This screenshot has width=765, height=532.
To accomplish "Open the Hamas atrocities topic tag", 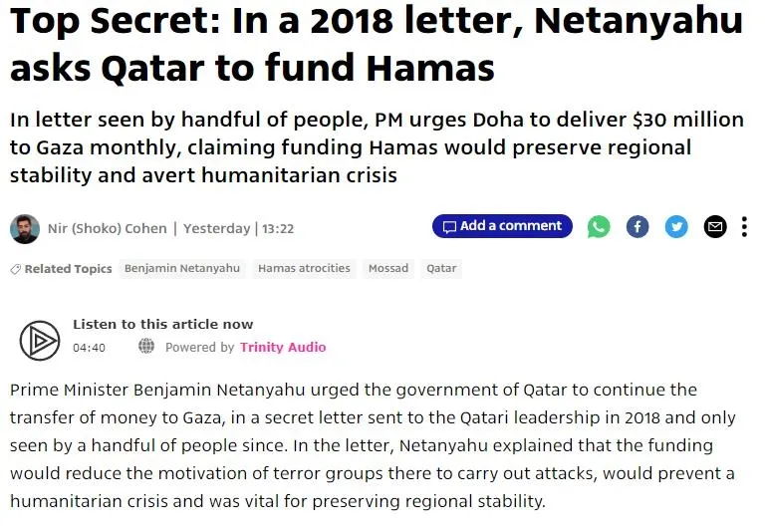I will (304, 268).
